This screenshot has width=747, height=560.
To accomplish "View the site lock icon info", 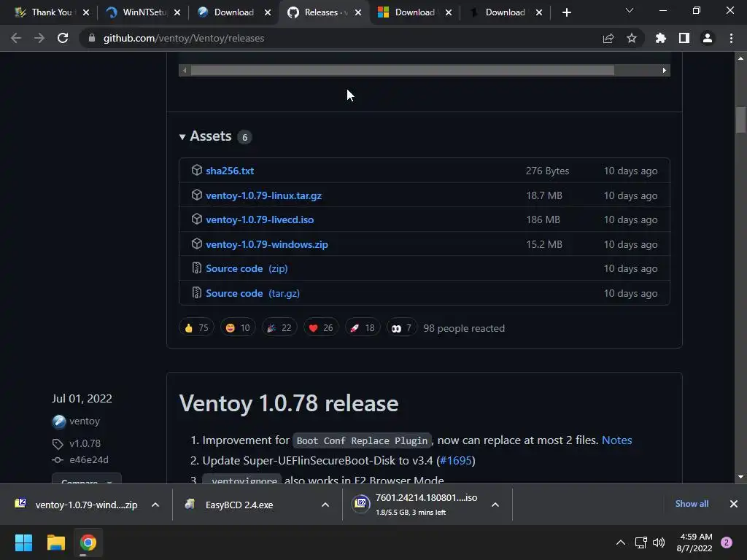I will point(92,38).
